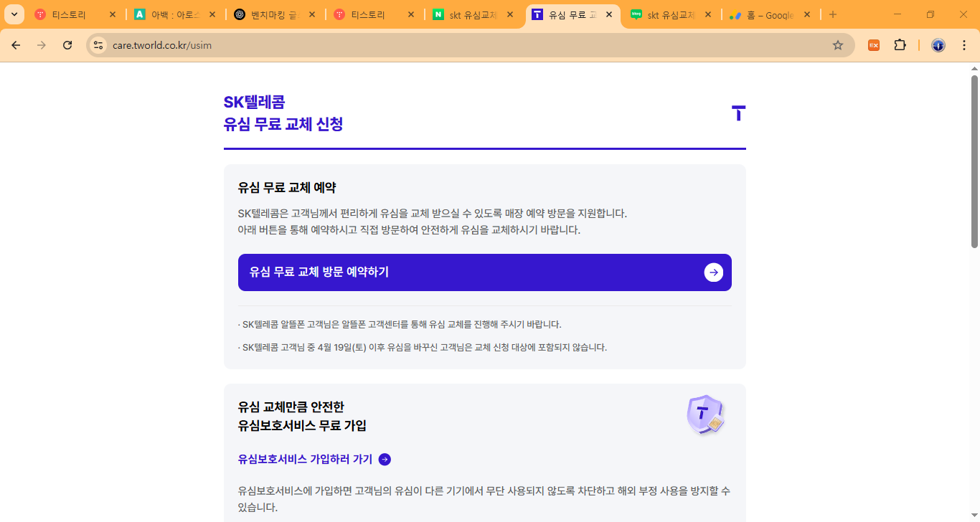Screen dimensions: 980x522
Task: Switch to the 아백 : 아로스 tab
Action: point(175,14)
